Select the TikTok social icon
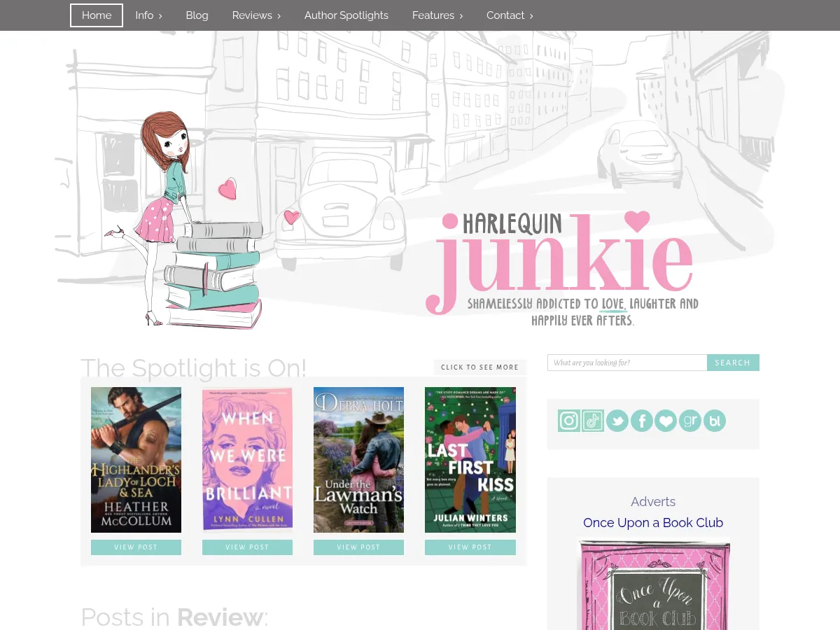840x630 pixels. pyautogui.click(x=593, y=420)
